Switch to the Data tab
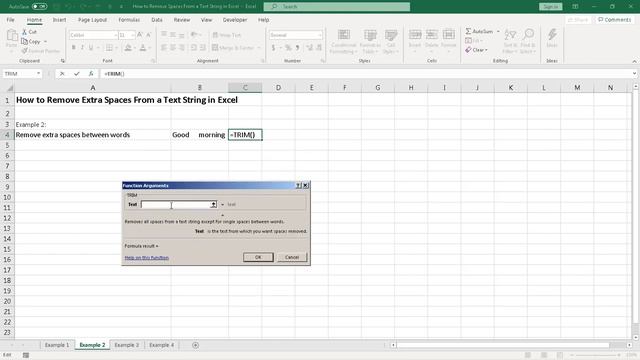 [157, 20]
